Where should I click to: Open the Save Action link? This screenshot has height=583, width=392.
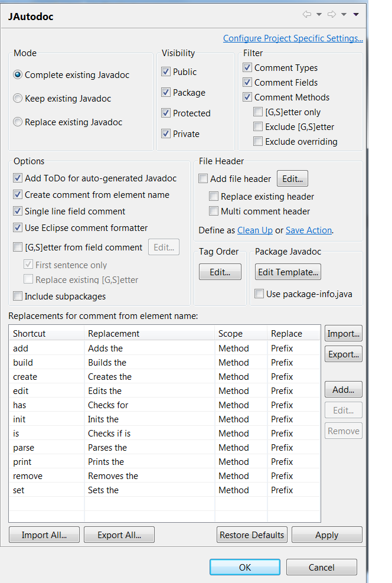[x=308, y=230]
